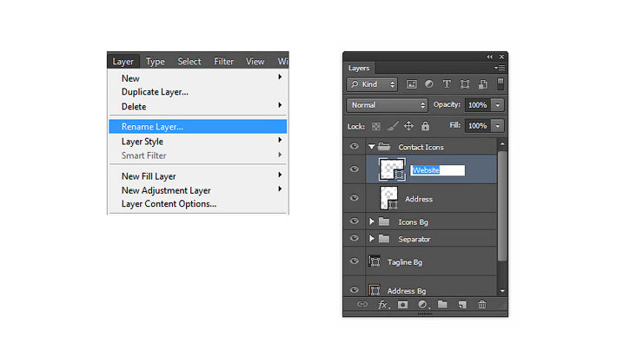Add a layer style fx icon
The image size is (630, 364).
tap(384, 305)
